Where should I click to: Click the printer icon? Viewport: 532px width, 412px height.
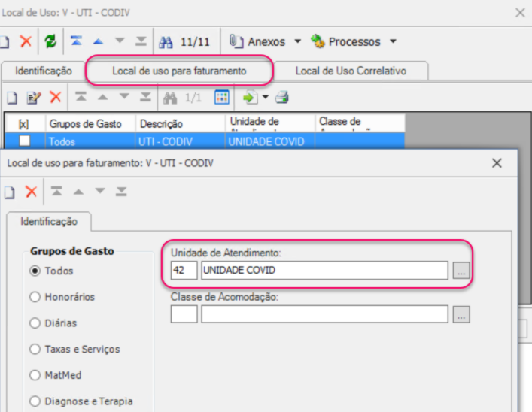coord(281,98)
